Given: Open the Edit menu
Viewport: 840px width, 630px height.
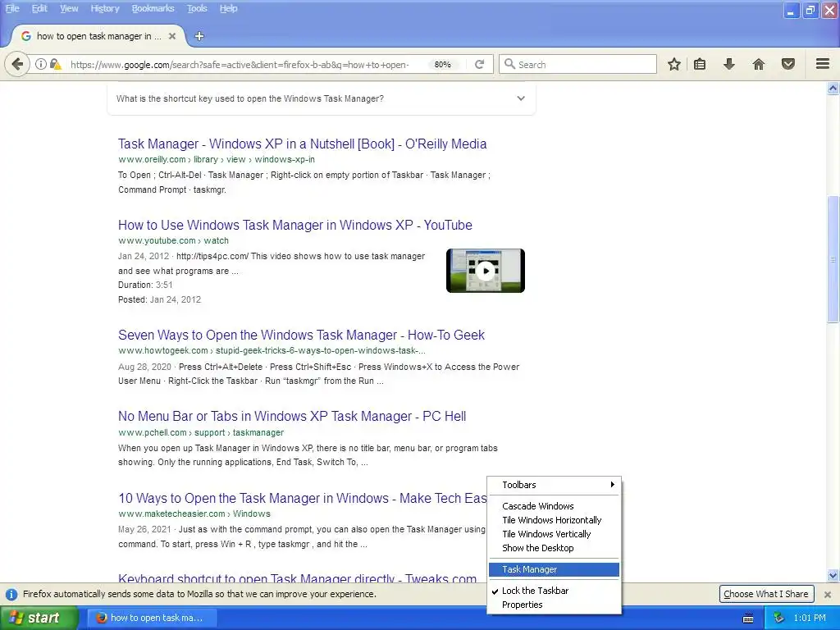Looking at the screenshot, I should tap(39, 8).
